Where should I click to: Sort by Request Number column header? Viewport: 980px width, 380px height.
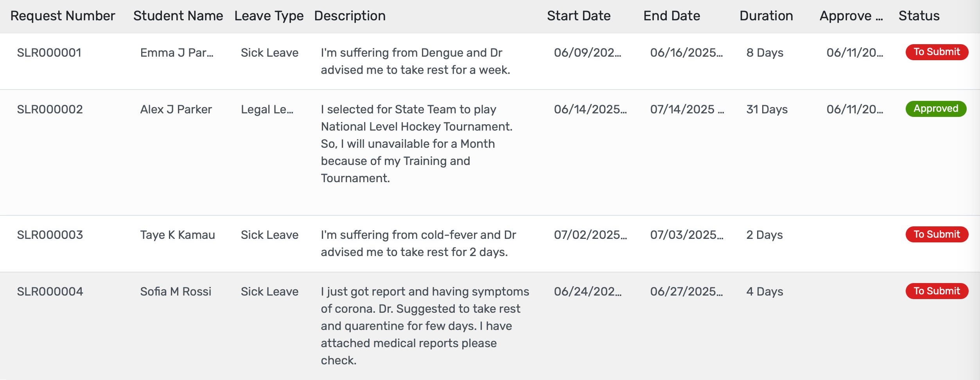coord(63,16)
